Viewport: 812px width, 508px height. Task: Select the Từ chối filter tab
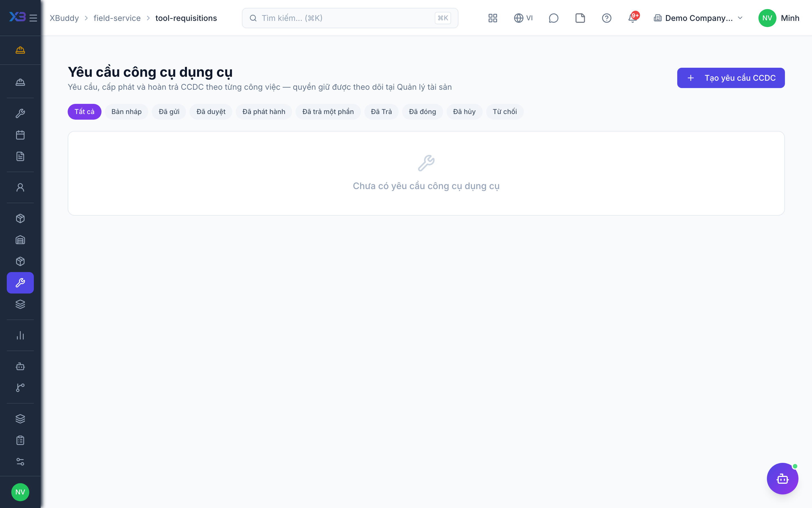click(505, 111)
